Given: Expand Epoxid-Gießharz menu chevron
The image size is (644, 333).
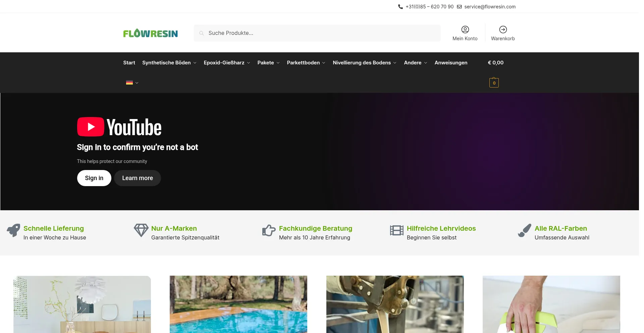Looking at the screenshot, I should (x=249, y=63).
